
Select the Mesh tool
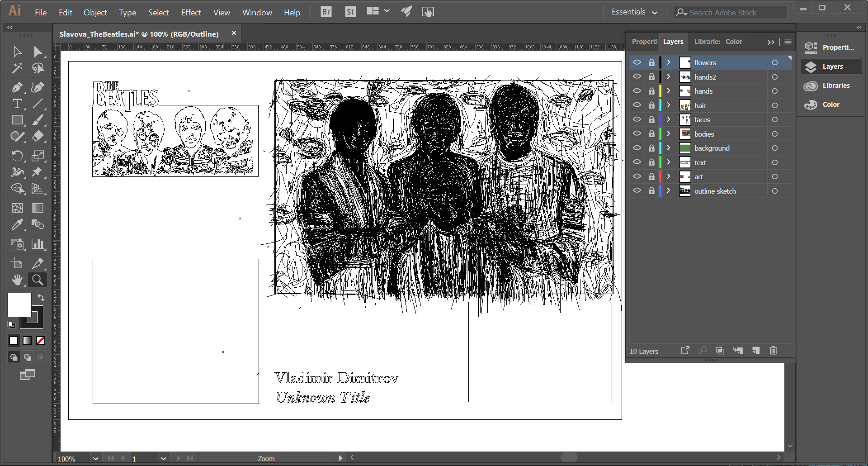click(x=17, y=208)
